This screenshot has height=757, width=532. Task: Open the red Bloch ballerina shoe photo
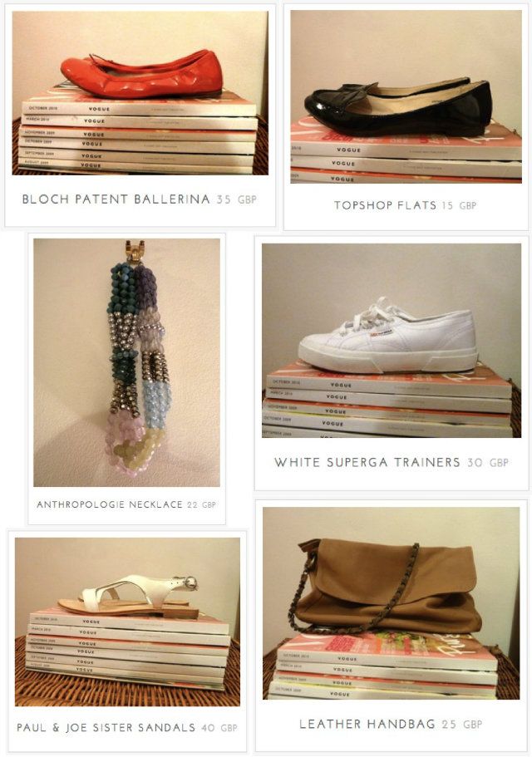[140, 93]
